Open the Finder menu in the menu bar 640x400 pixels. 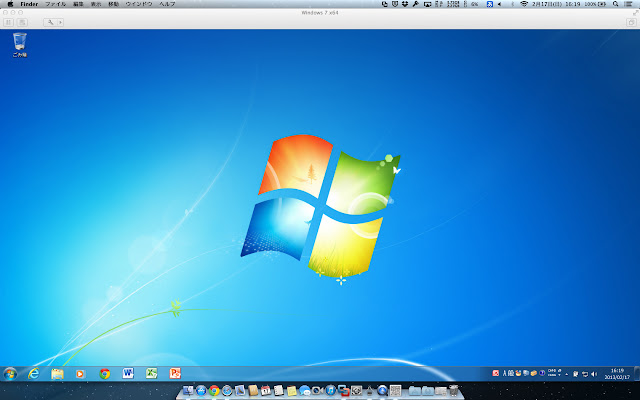[x=29, y=4]
